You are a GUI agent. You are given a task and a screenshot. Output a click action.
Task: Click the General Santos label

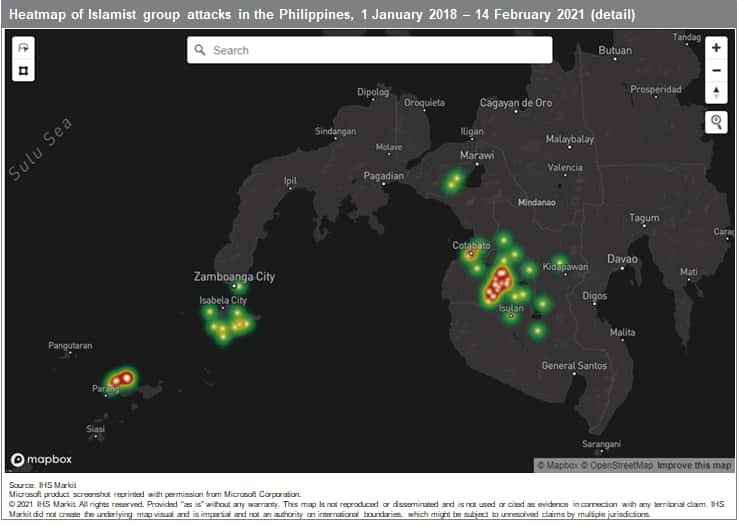[573, 366]
